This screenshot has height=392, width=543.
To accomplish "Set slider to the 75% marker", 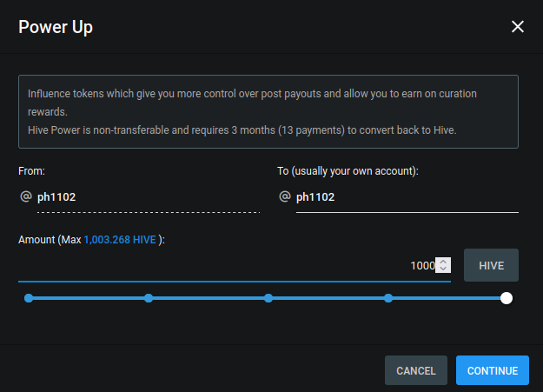I will pos(388,298).
